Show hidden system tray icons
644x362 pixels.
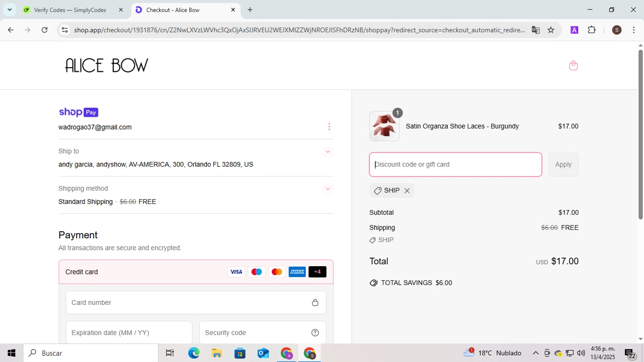pyautogui.click(x=535, y=353)
